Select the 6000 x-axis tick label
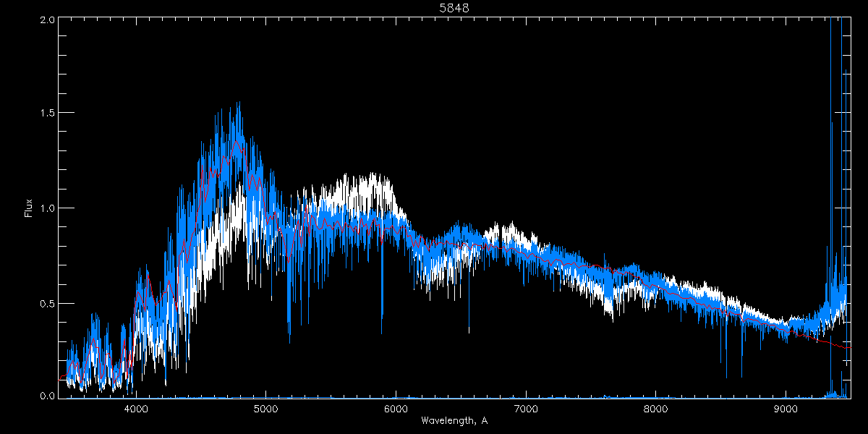868x434 pixels. pos(396,409)
